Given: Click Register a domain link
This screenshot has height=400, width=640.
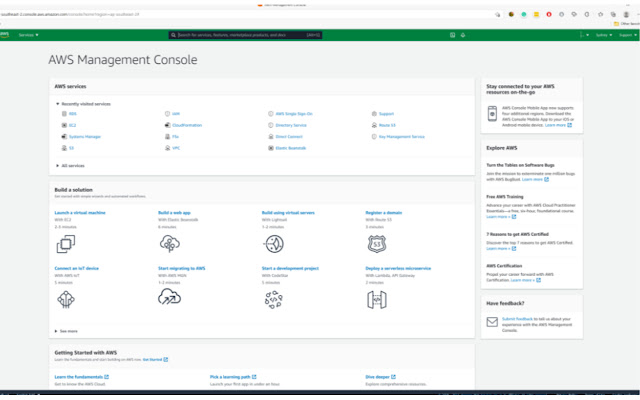Looking at the screenshot, I should tap(384, 213).
